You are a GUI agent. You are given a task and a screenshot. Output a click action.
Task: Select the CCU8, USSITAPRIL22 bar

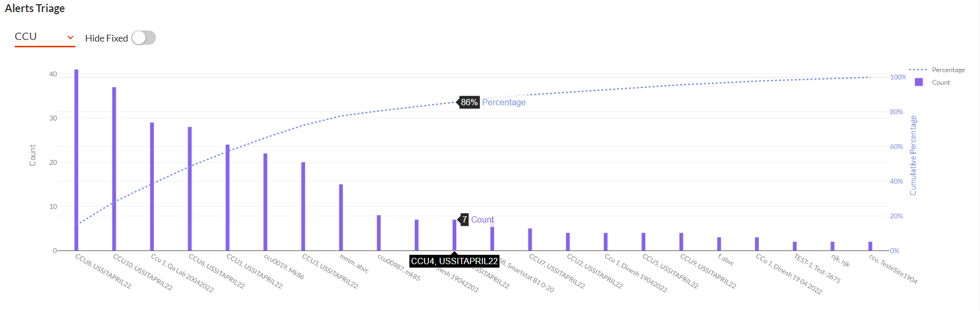(76, 160)
